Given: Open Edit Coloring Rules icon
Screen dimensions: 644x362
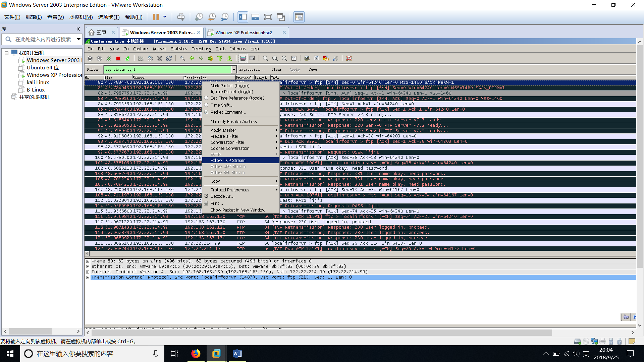Looking at the screenshot, I should click(326, 58).
